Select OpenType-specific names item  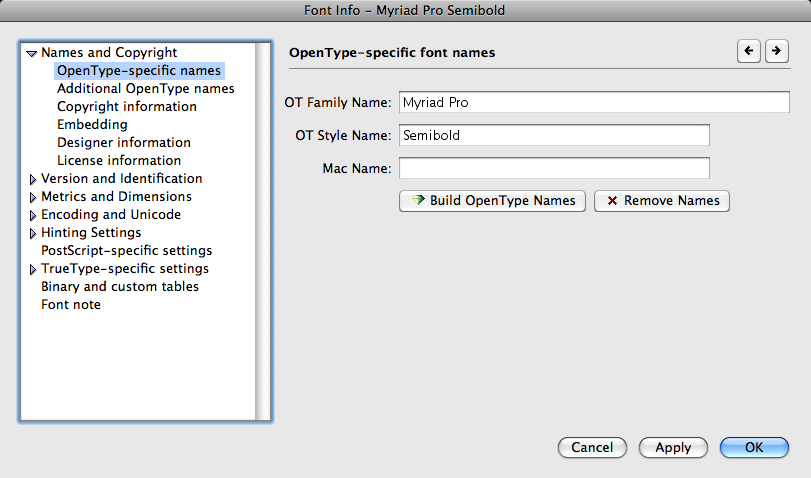(x=139, y=70)
